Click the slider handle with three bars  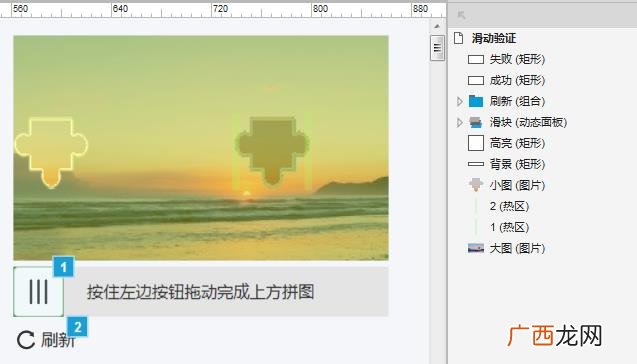pos(39,292)
